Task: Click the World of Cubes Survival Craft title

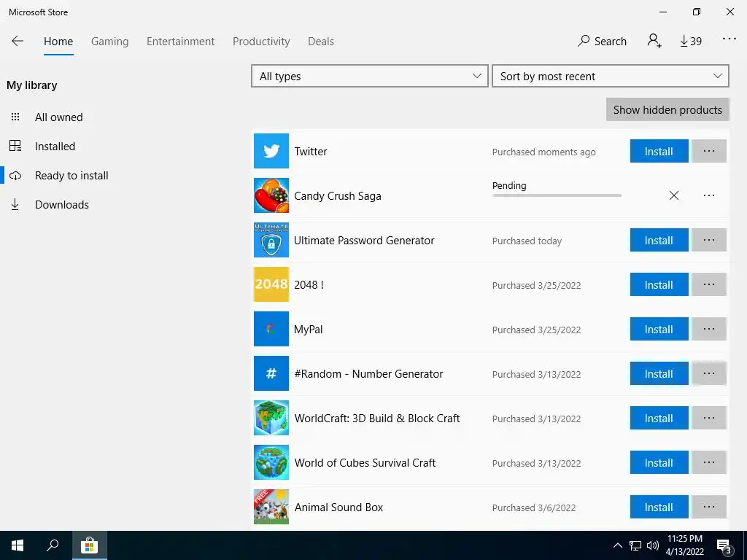Action: (x=365, y=462)
